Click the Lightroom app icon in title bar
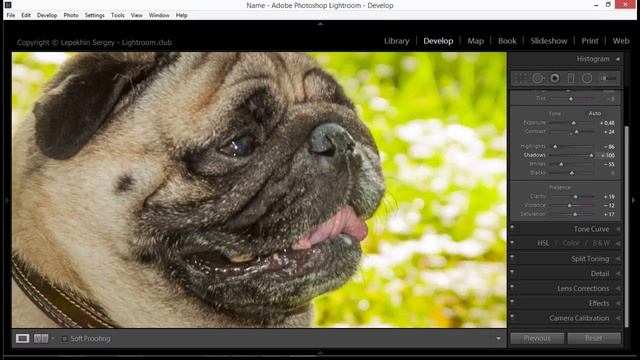The height and width of the screenshot is (360, 640). [x=8, y=5]
